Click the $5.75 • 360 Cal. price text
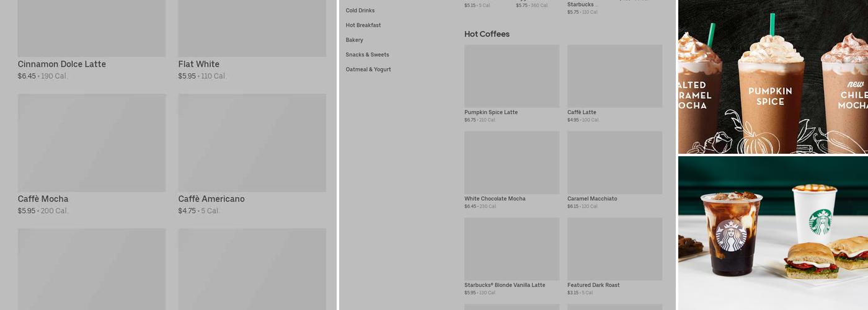This screenshot has height=310, width=868. tap(532, 6)
